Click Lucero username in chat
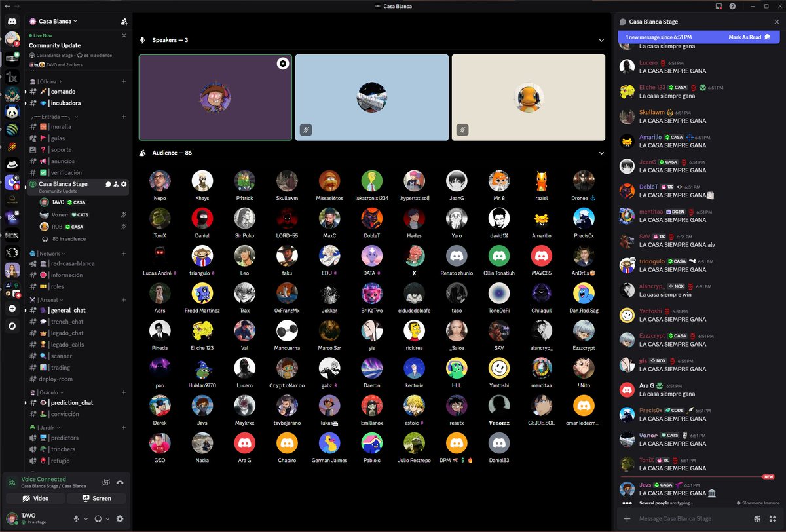 coord(649,62)
